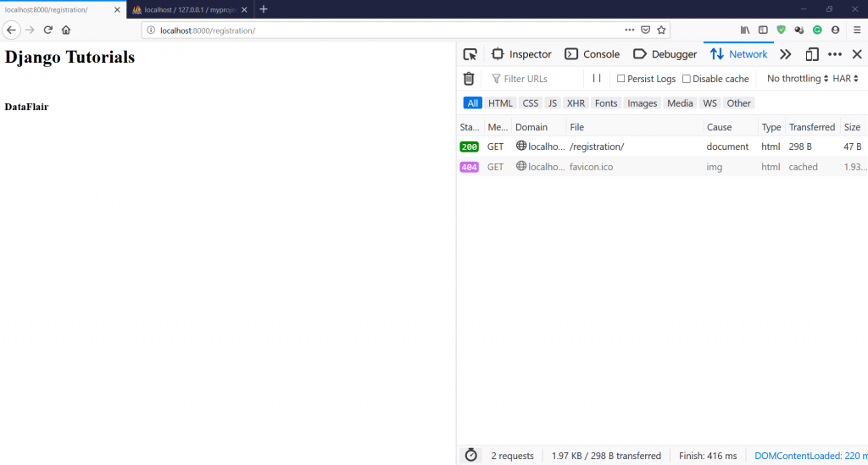Filter requests by Other

click(739, 103)
